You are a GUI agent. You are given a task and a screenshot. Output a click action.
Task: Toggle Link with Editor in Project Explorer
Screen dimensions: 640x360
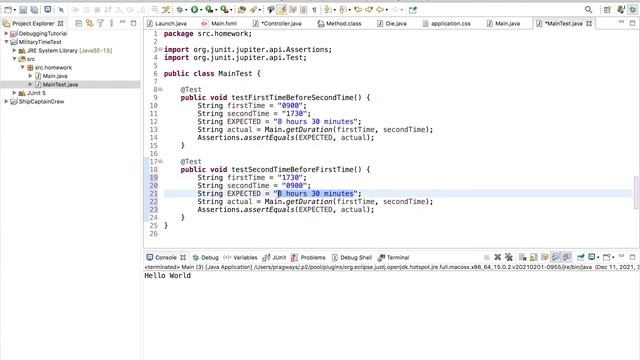(89, 24)
